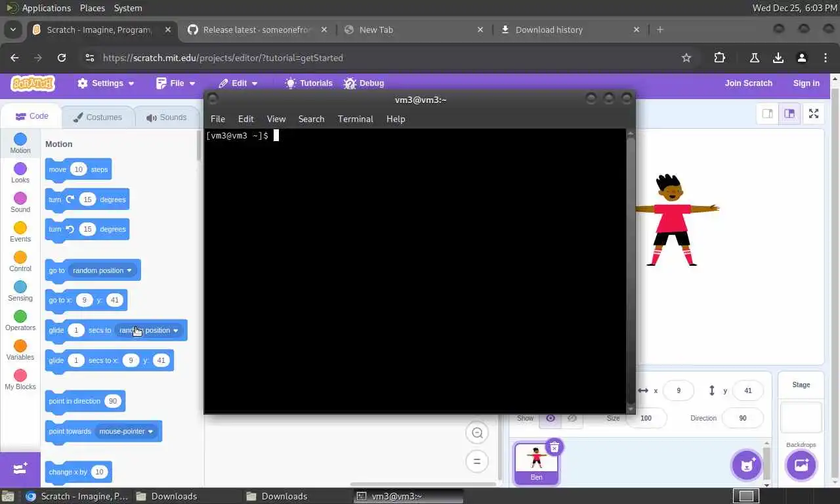Select the Sound category circle
Image resolution: width=840 pixels, height=504 pixels.
pos(20,198)
